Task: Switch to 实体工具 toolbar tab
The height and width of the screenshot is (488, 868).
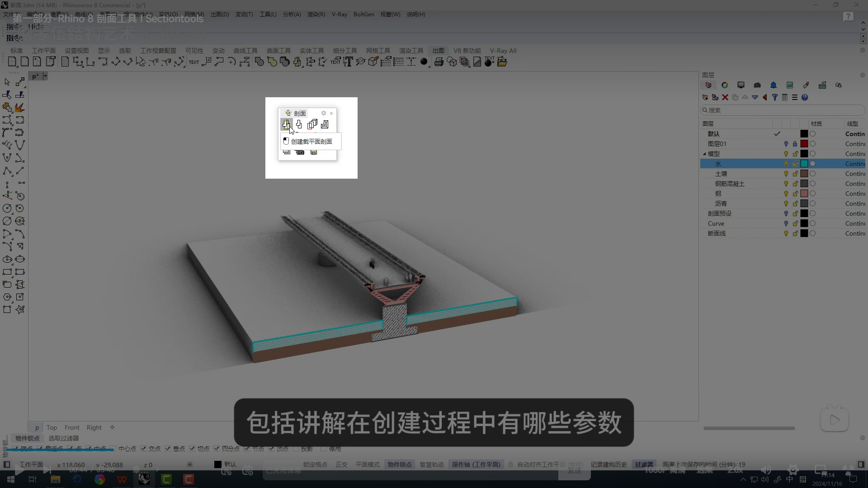Action: tap(311, 51)
